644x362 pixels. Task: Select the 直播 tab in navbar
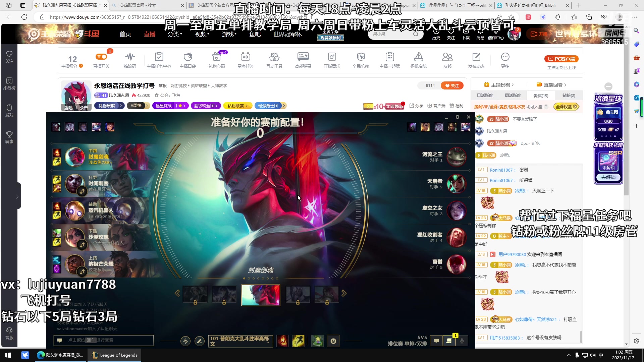pyautogui.click(x=150, y=34)
